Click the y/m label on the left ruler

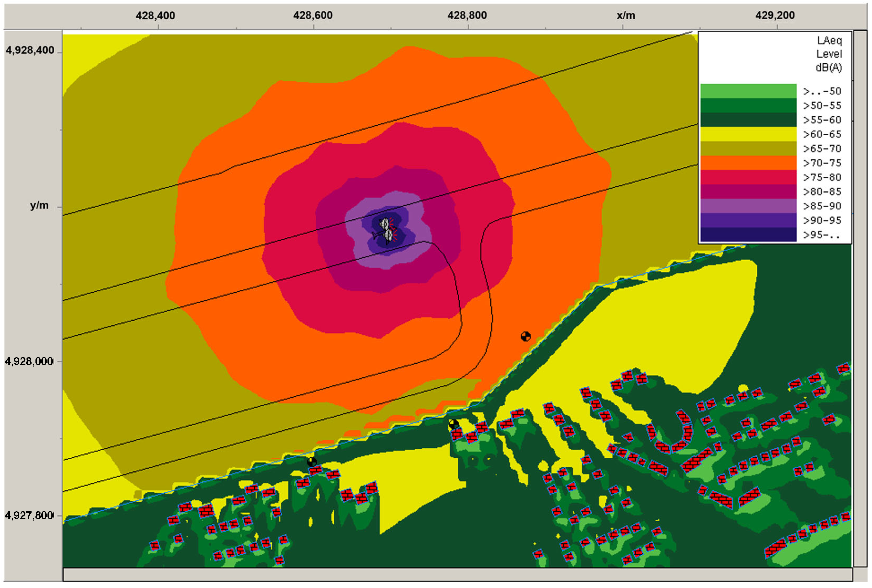(x=39, y=205)
